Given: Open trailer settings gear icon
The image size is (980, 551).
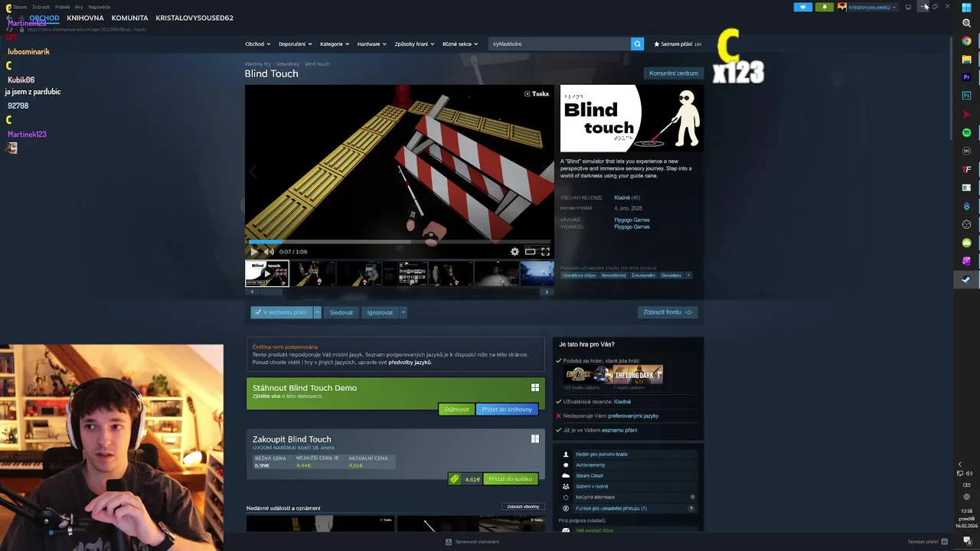Looking at the screenshot, I should (x=514, y=251).
